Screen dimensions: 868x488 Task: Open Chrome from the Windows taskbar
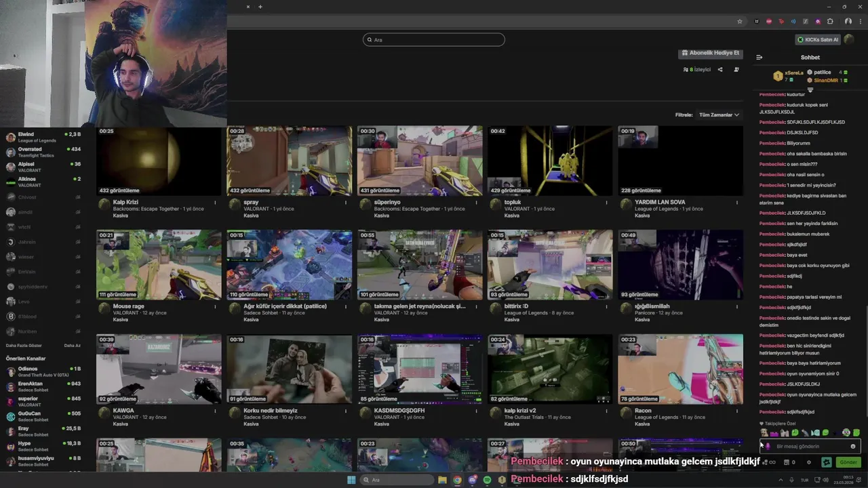457,480
